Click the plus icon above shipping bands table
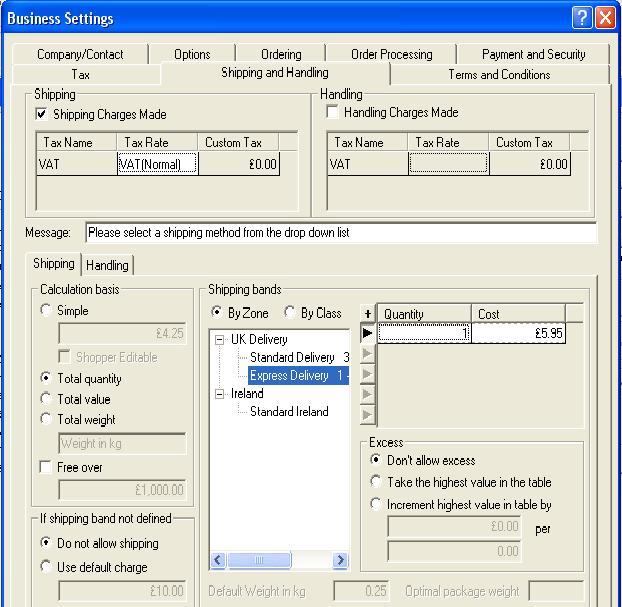622x607 pixels. click(x=367, y=314)
